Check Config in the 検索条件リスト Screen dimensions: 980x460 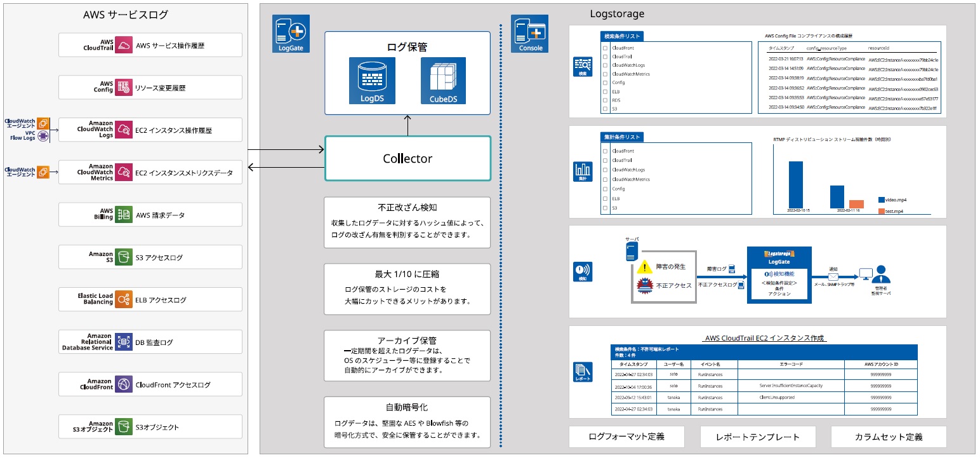pyautogui.click(x=605, y=83)
